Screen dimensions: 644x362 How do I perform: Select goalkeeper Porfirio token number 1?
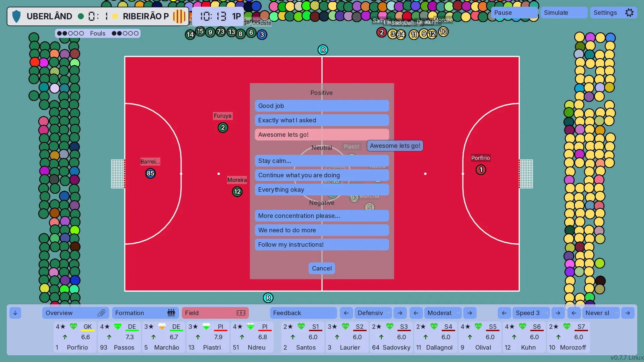click(481, 170)
